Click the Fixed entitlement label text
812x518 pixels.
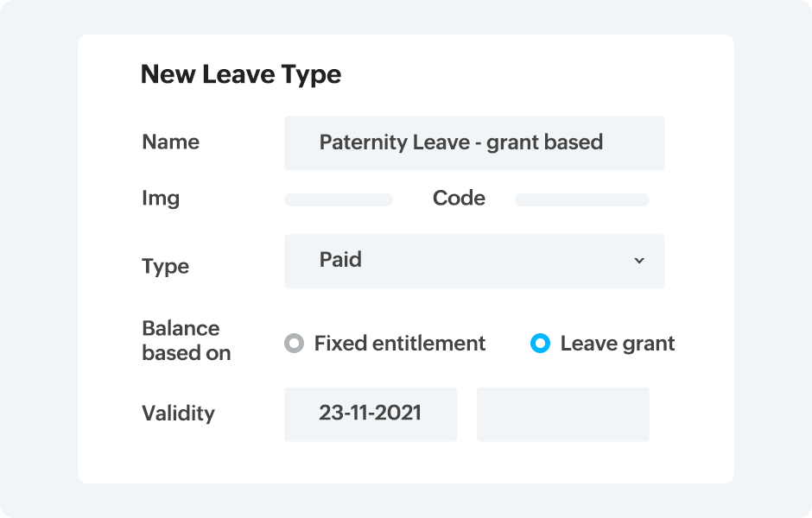coord(399,344)
